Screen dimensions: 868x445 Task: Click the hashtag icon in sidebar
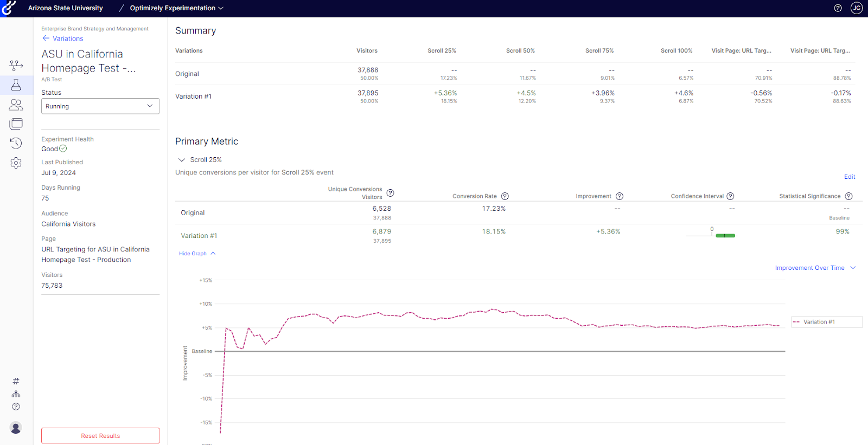coord(16,381)
